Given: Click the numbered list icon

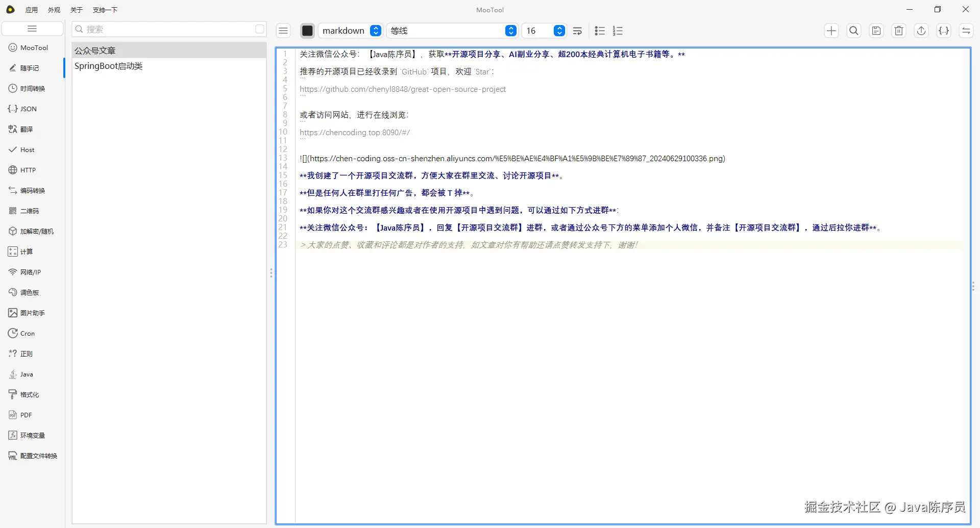Looking at the screenshot, I should pyautogui.click(x=618, y=31).
